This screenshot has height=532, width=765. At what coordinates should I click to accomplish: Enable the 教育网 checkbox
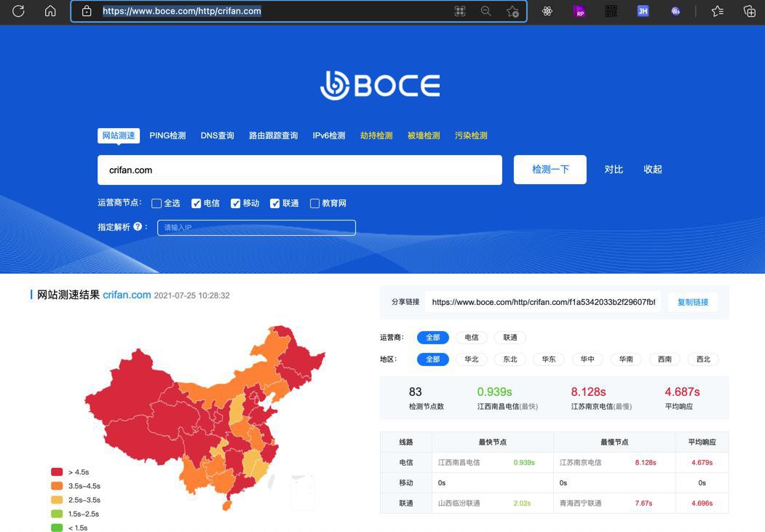pyautogui.click(x=314, y=203)
